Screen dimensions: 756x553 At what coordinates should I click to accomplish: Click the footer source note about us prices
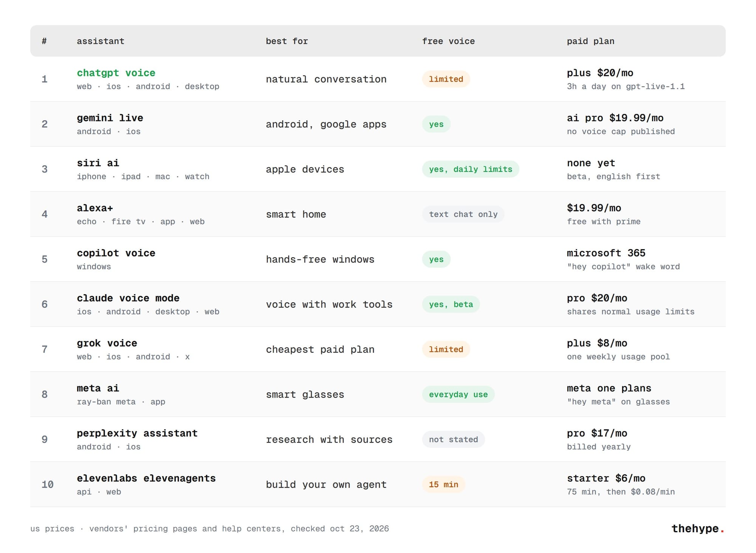click(209, 528)
